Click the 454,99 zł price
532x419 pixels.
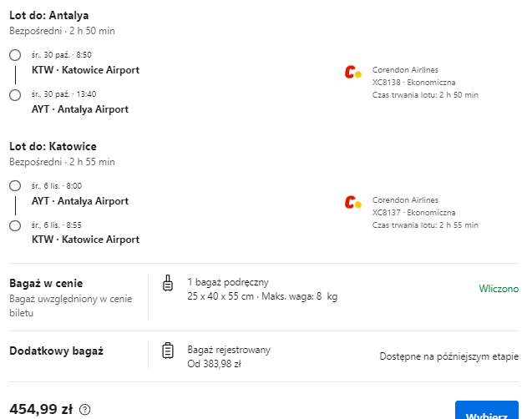point(41,409)
